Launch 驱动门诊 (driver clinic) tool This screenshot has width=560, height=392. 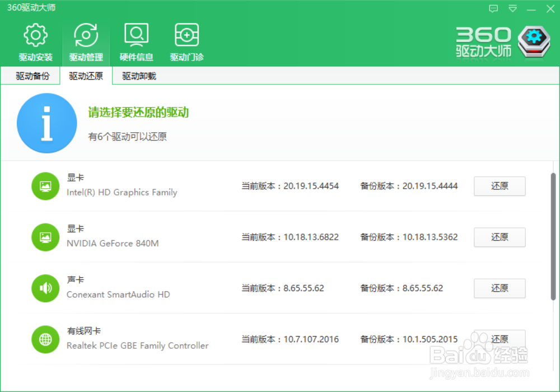click(186, 41)
